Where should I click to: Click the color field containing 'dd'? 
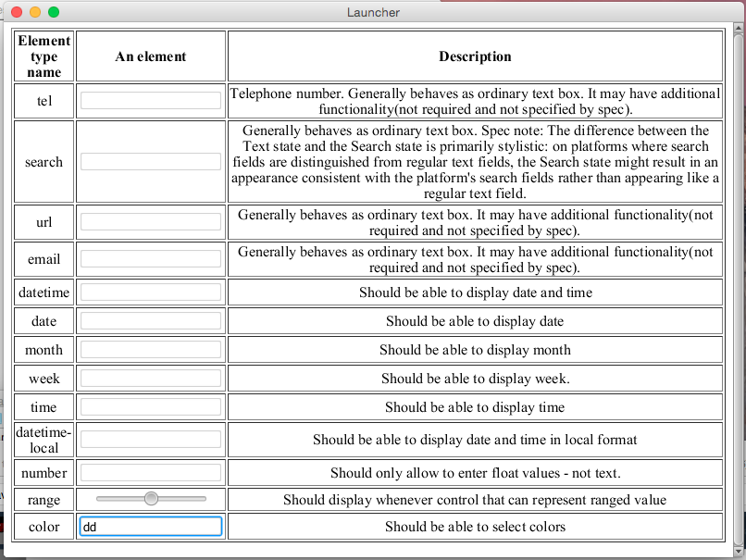click(151, 527)
